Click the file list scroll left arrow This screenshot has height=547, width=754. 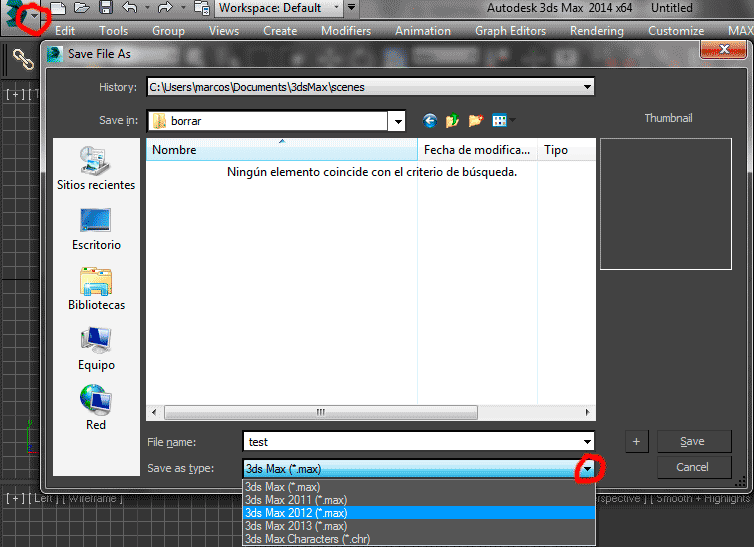154,412
